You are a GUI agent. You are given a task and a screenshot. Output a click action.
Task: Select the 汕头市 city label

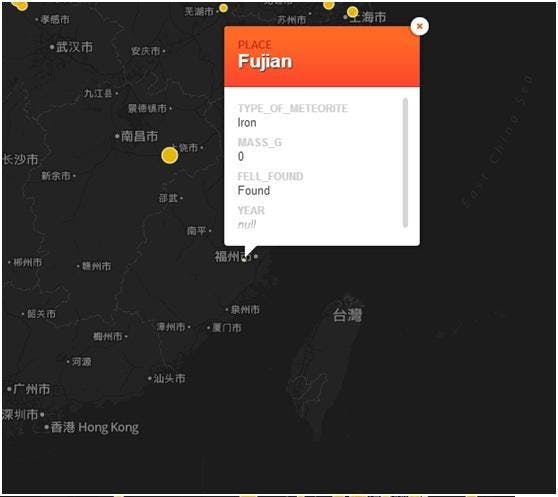point(169,379)
